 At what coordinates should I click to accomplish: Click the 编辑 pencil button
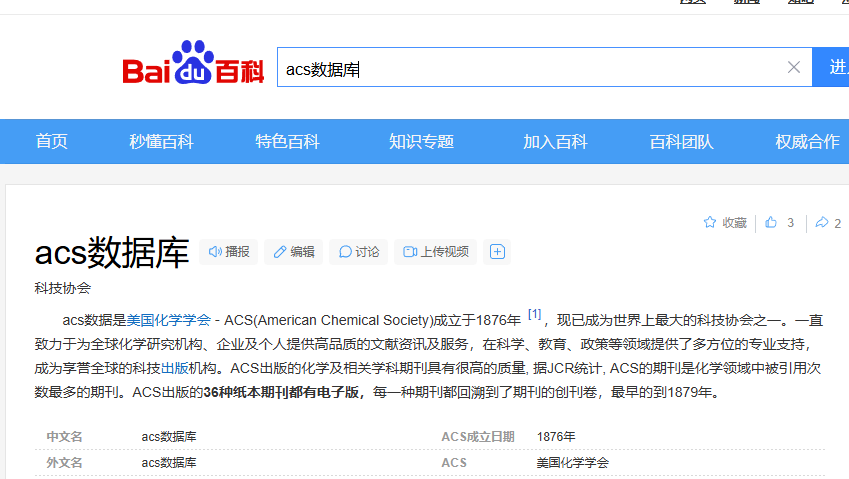coord(293,252)
